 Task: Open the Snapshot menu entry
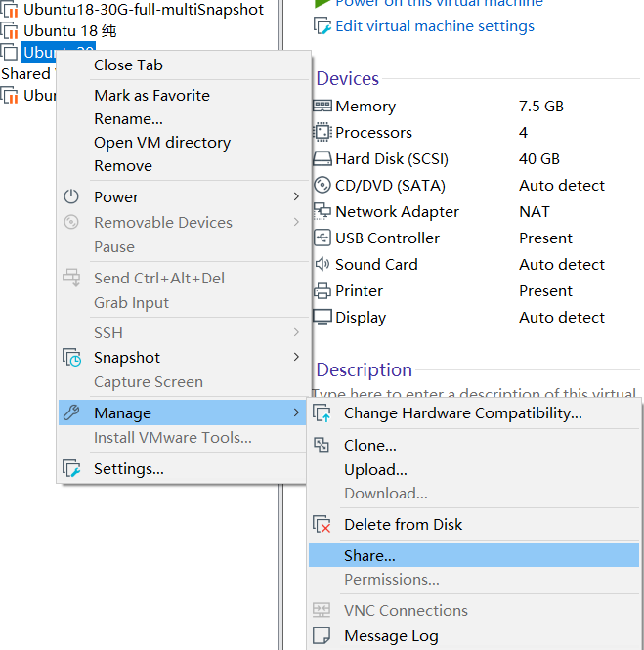(x=183, y=358)
